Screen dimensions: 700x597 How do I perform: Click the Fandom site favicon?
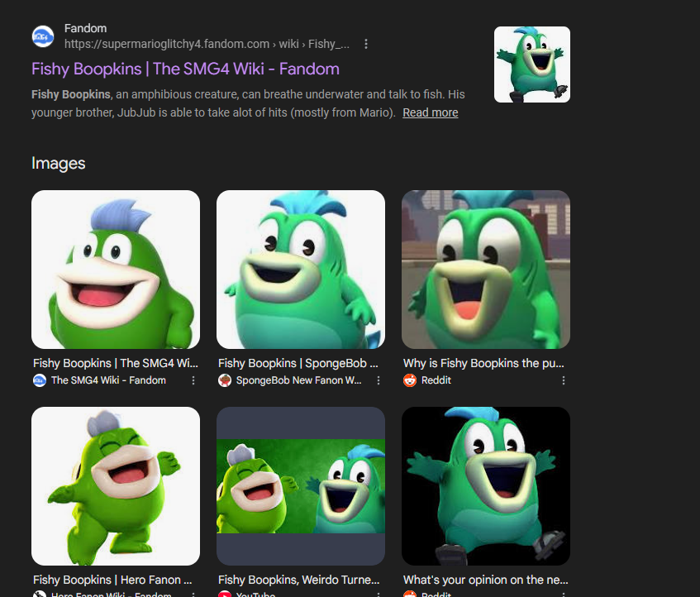pos(43,36)
